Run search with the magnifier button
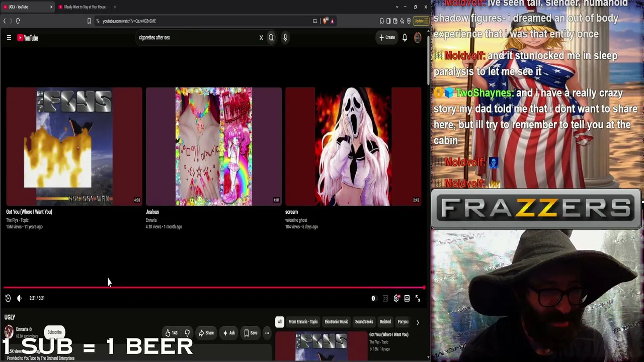Image resolution: width=644 pixels, height=362 pixels. 271,38
